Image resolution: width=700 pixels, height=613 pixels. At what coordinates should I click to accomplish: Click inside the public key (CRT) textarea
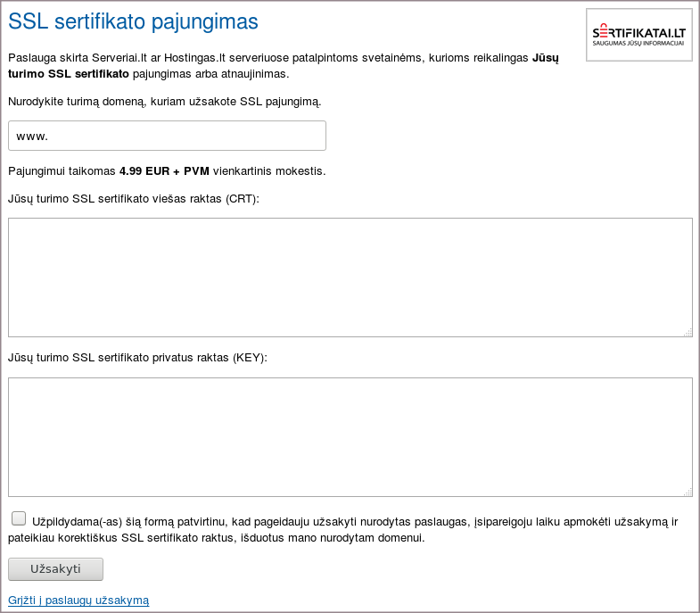tap(350, 277)
